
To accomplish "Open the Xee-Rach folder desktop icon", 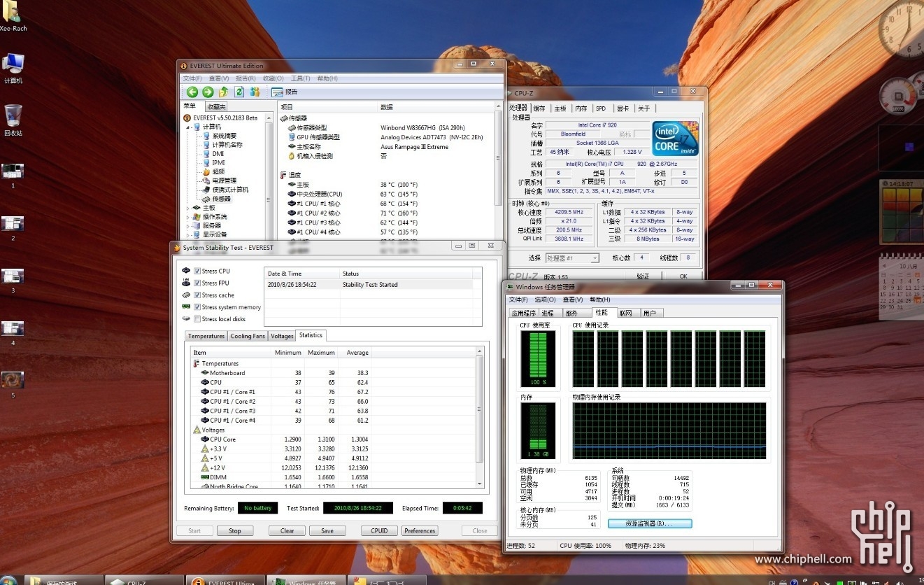I will click(x=13, y=15).
